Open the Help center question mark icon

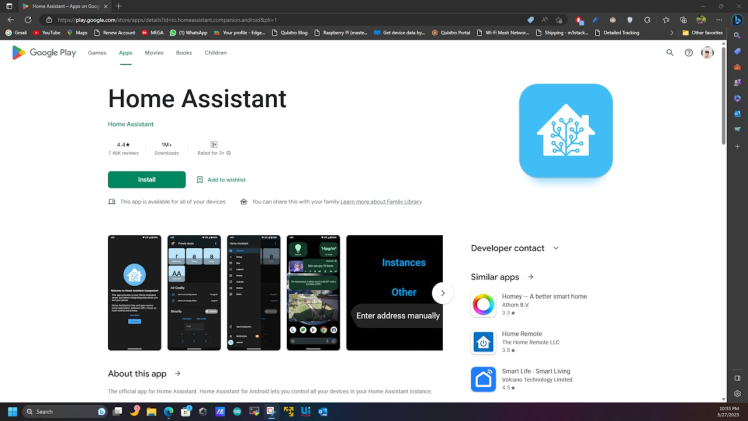click(x=688, y=52)
